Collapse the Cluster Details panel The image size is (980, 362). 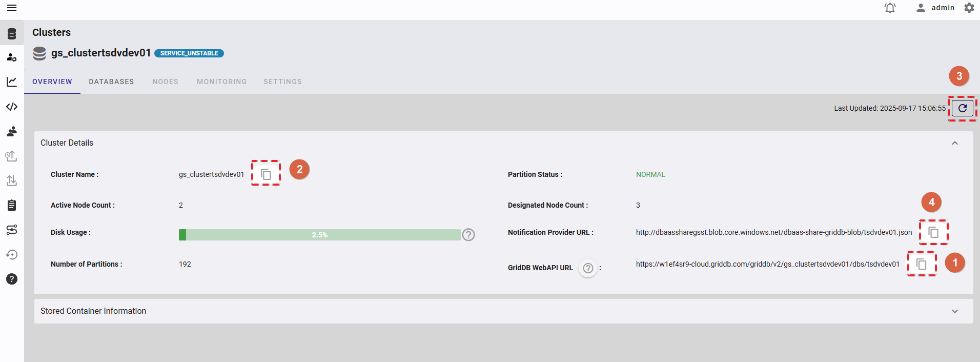pos(955,143)
